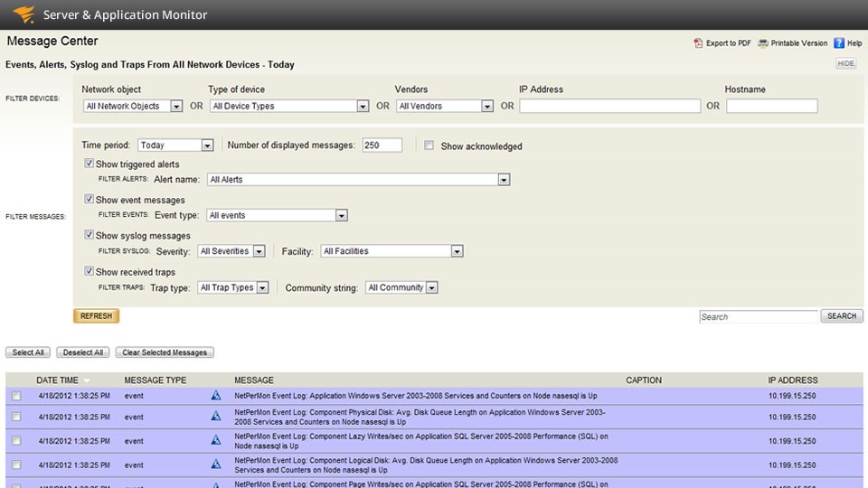Click event icon for Application Windows Server message
The width and height of the screenshot is (868, 488).
point(215,396)
